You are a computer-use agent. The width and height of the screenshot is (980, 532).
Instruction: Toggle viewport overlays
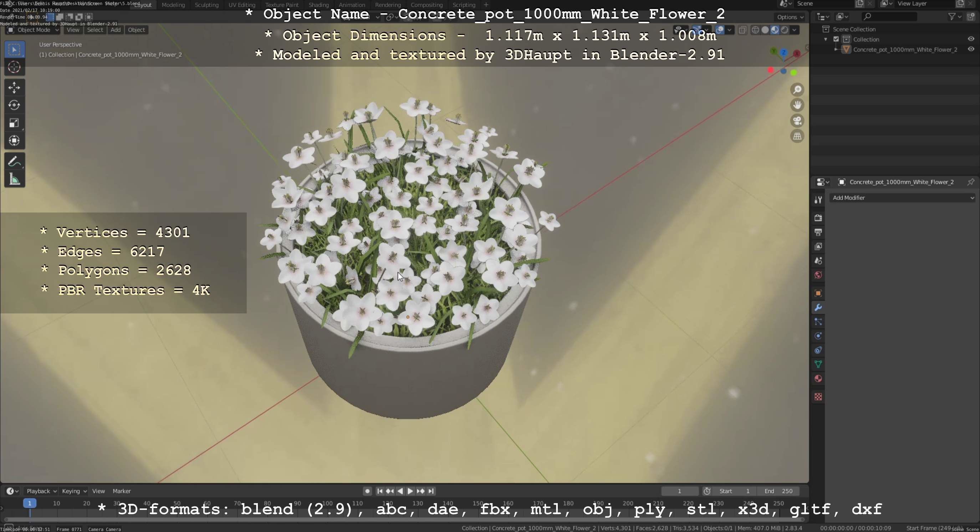click(720, 30)
